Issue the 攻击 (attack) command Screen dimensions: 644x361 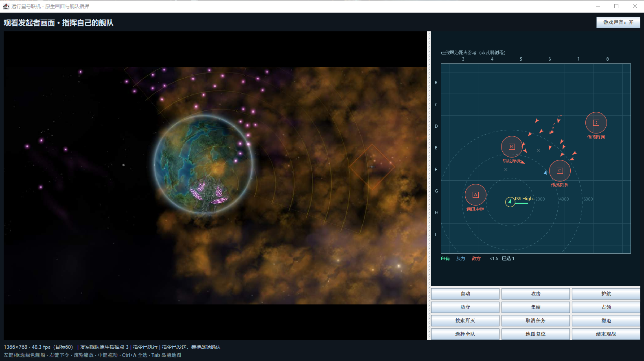coord(536,294)
